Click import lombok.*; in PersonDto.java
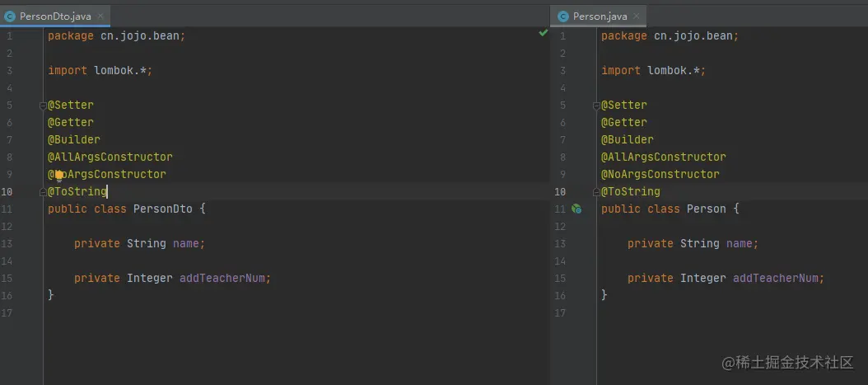 click(100, 70)
